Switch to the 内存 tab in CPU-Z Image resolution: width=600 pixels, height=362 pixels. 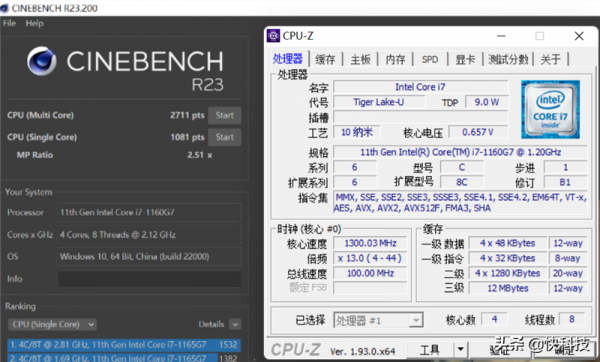pyautogui.click(x=395, y=59)
